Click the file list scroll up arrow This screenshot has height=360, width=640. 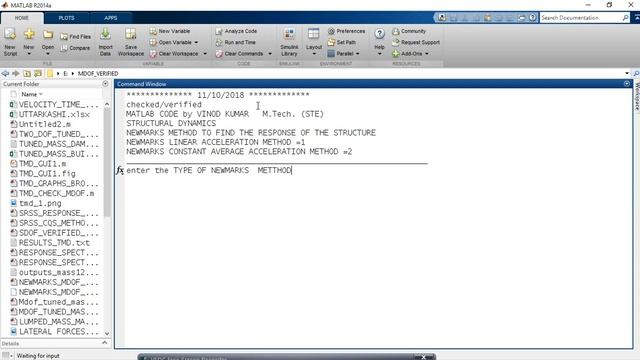click(107, 104)
